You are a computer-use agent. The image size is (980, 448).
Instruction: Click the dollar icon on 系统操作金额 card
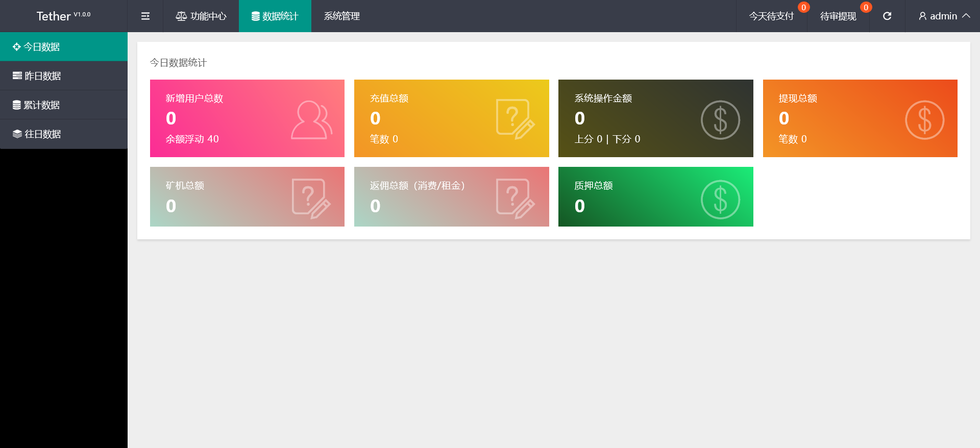click(720, 120)
